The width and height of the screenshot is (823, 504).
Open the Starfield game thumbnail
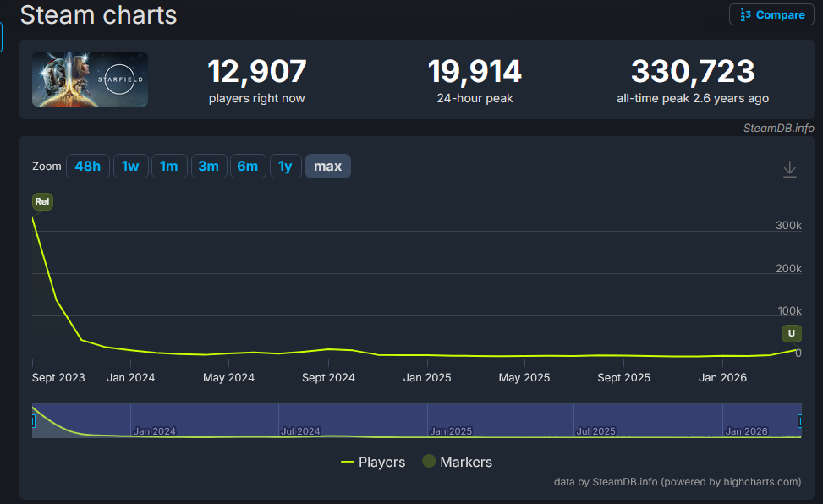[90, 79]
